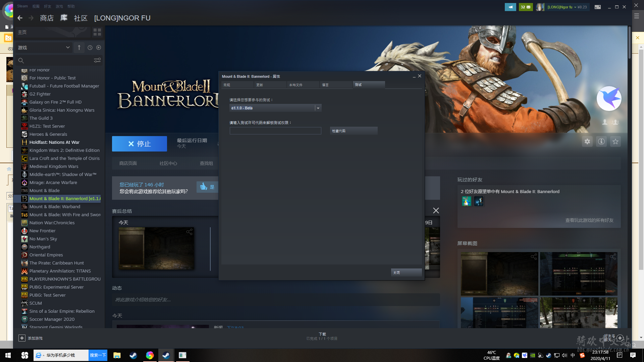The height and width of the screenshot is (362, 644).
Task: Open the 社区中心 community hub link
Action: point(168,163)
